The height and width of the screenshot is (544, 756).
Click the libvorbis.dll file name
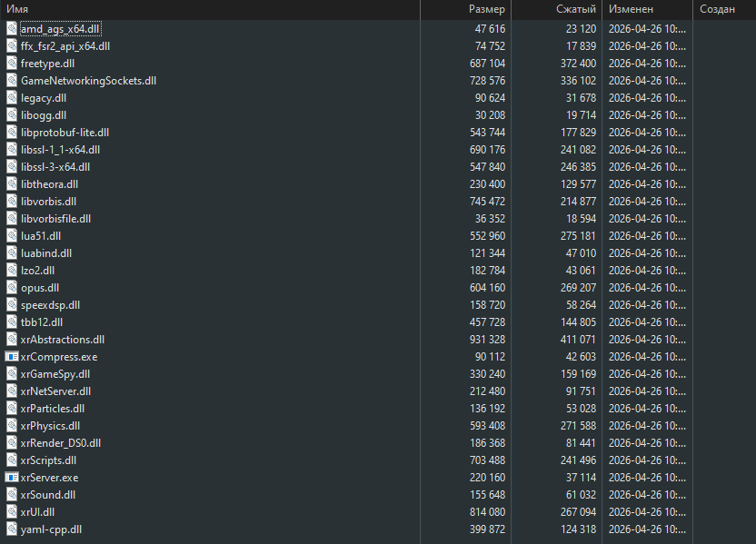[x=48, y=202]
